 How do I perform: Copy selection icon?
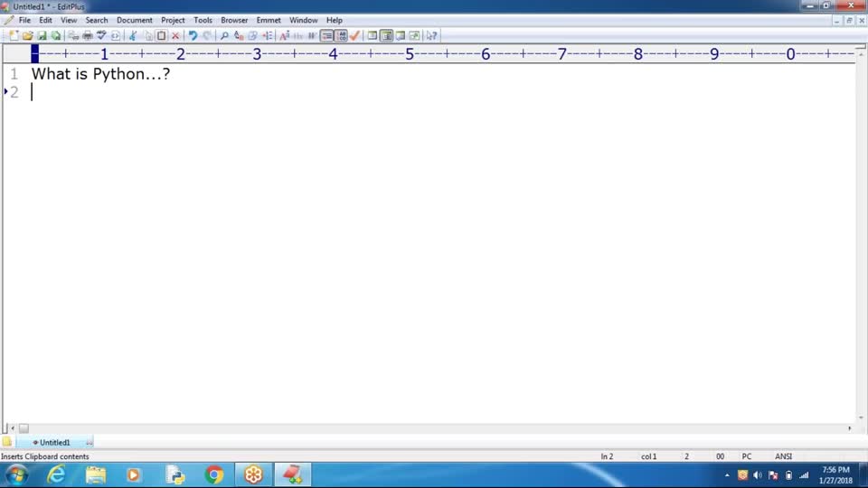point(147,36)
